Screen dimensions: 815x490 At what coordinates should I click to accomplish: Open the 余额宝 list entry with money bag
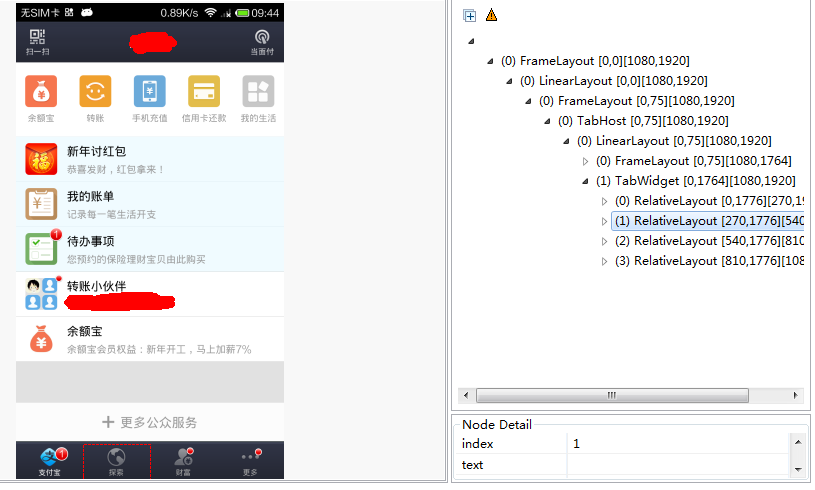150,339
